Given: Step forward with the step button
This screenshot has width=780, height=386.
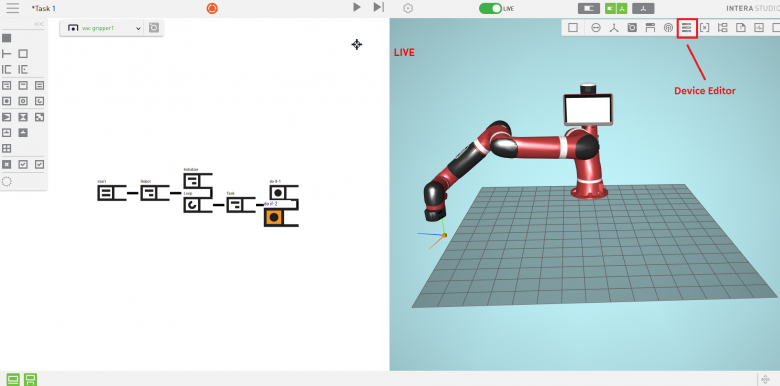Looking at the screenshot, I should pyautogui.click(x=379, y=7).
